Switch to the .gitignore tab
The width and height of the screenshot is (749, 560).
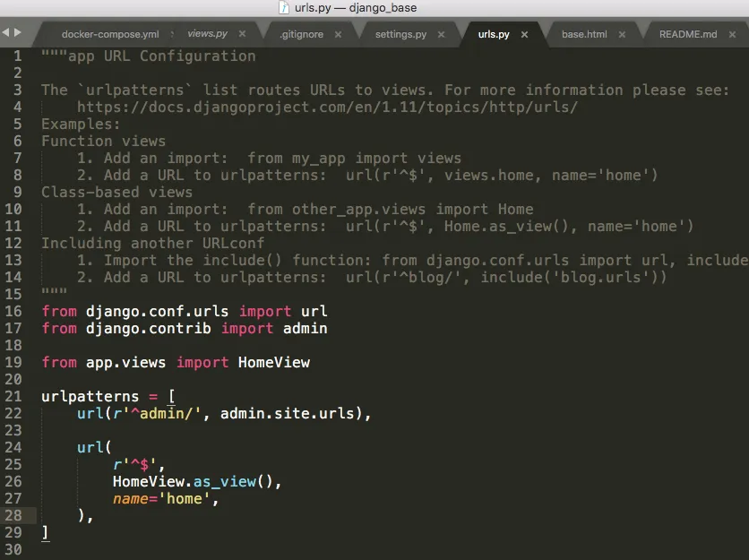[301, 34]
